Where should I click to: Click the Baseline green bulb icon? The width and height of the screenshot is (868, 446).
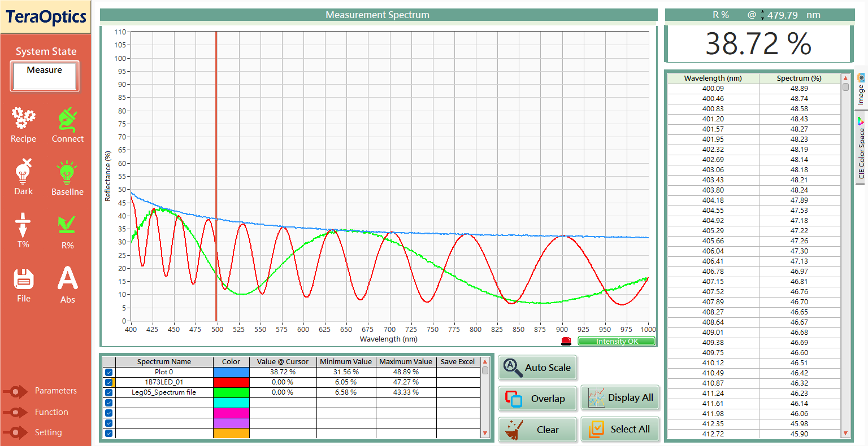(x=67, y=172)
